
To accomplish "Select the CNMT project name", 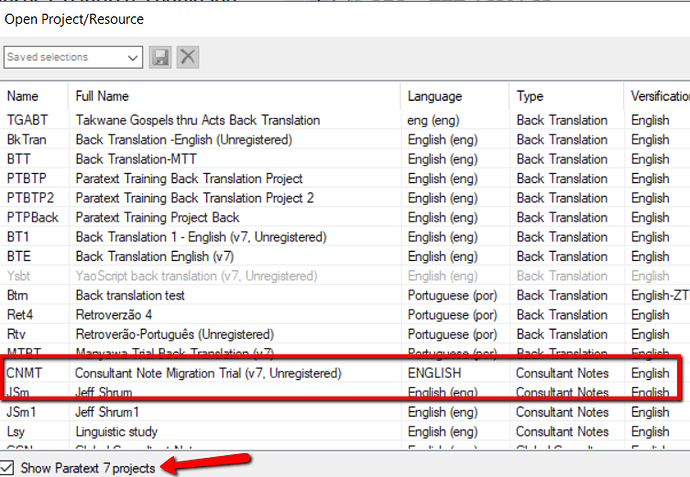I will (x=24, y=373).
